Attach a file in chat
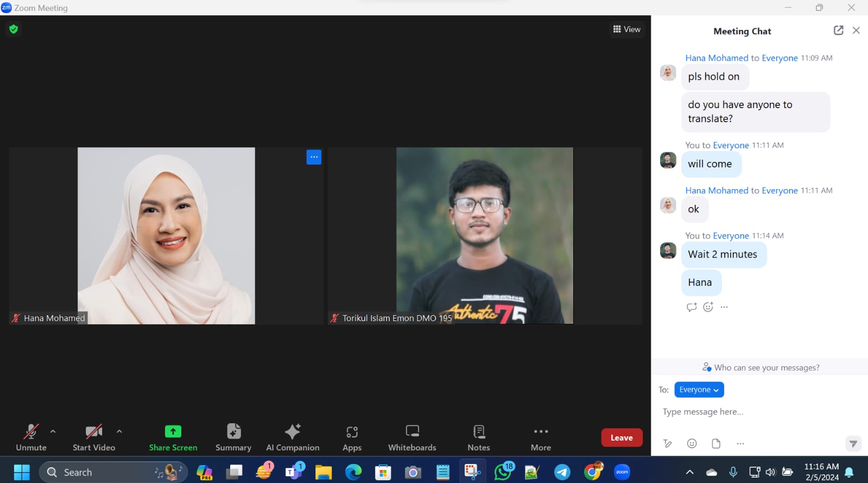Screen dimensions: 868x483 click(x=716, y=443)
